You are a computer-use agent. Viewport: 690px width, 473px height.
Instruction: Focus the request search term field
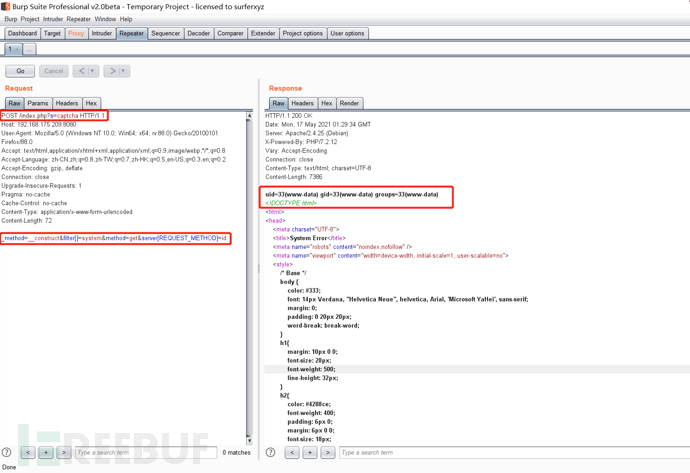[146, 452]
